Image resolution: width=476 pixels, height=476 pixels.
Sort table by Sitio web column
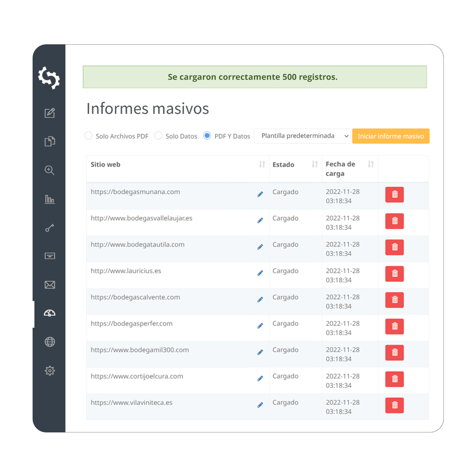click(x=262, y=164)
